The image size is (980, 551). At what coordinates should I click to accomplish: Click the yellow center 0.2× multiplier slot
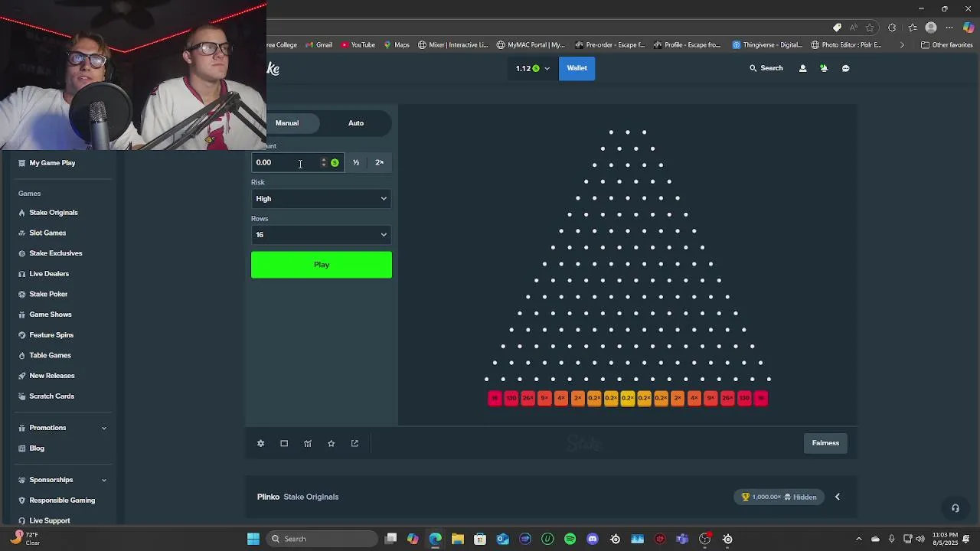[x=628, y=398]
